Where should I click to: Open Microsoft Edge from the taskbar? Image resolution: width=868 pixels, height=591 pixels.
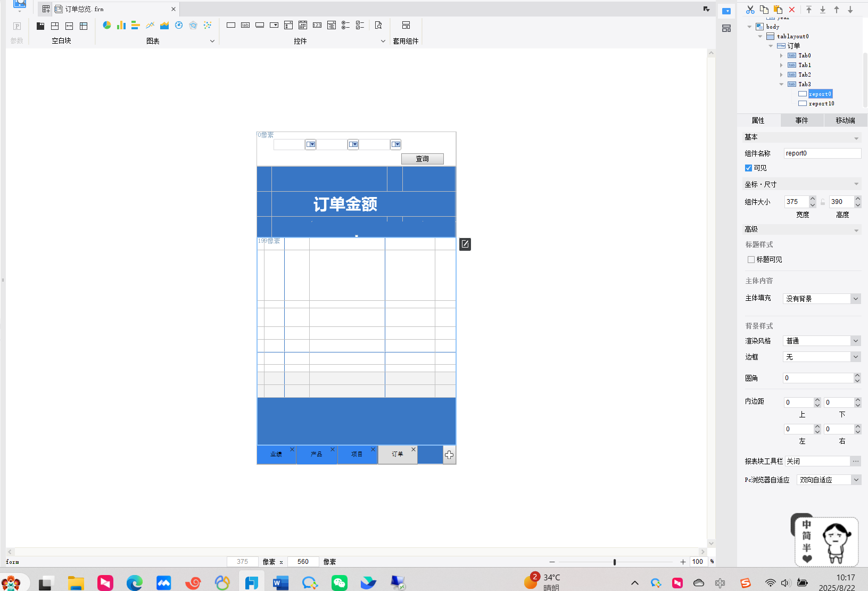point(135,582)
